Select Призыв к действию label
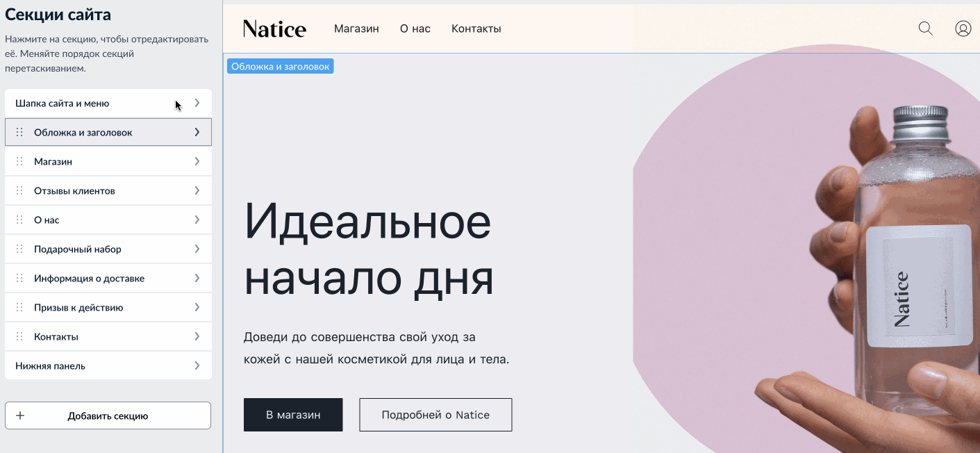This screenshot has width=980, height=453. click(78, 308)
